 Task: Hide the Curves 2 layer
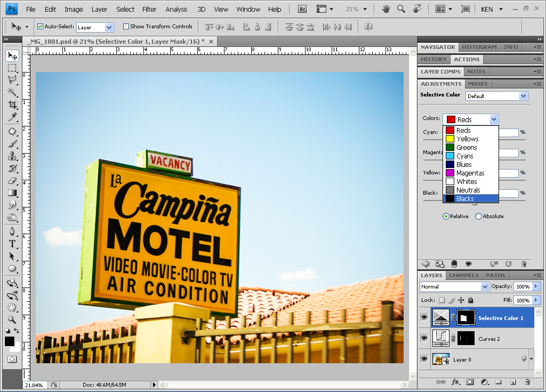(x=424, y=338)
